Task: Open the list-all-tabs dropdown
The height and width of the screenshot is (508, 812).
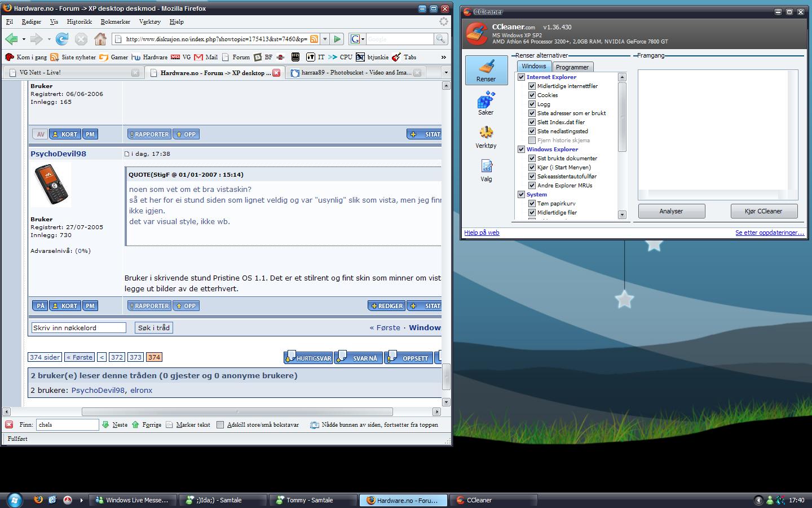Action: pyautogui.click(x=445, y=72)
